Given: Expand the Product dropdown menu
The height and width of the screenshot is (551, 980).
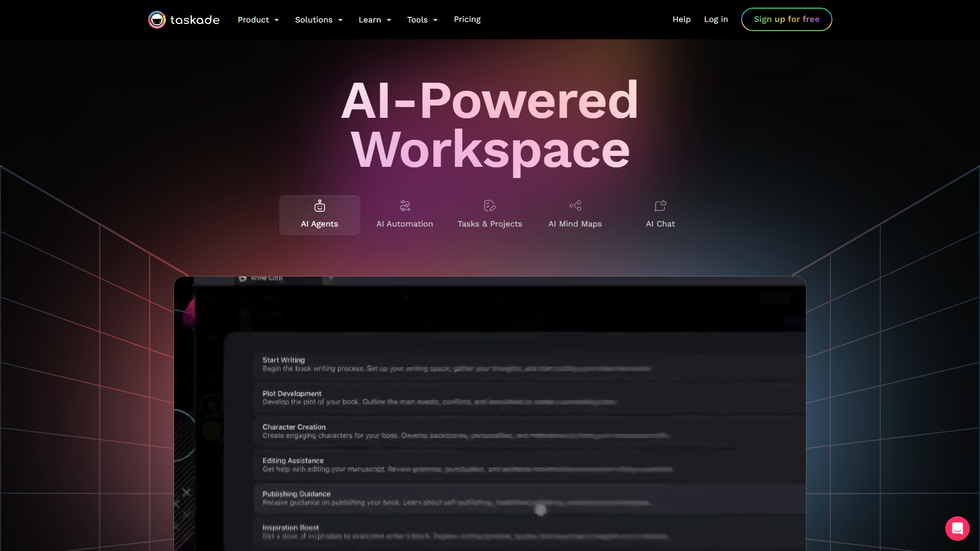Looking at the screenshot, I should pyautogui.click(x=258, y=20).
